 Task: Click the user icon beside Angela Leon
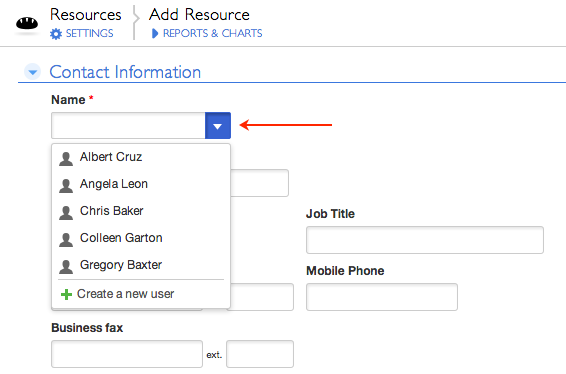(66, 186)
